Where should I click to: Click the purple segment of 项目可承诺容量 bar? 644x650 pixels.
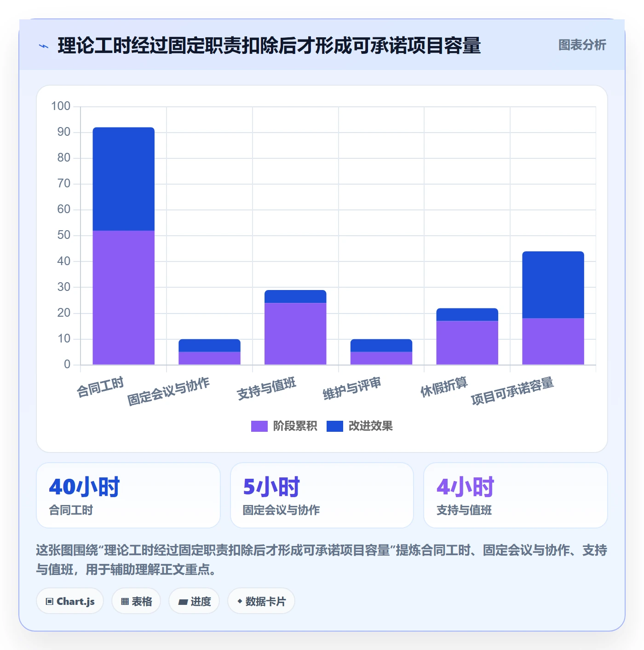coord(553,341)
